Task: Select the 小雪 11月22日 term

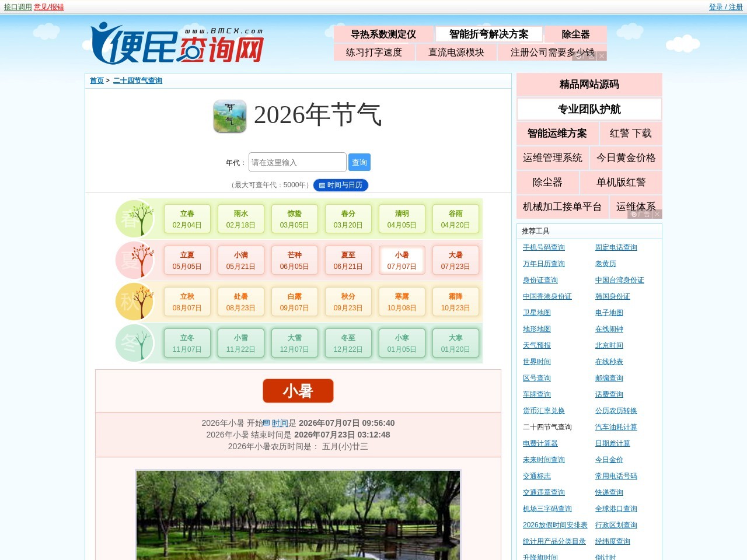Action: click(241, 343)
